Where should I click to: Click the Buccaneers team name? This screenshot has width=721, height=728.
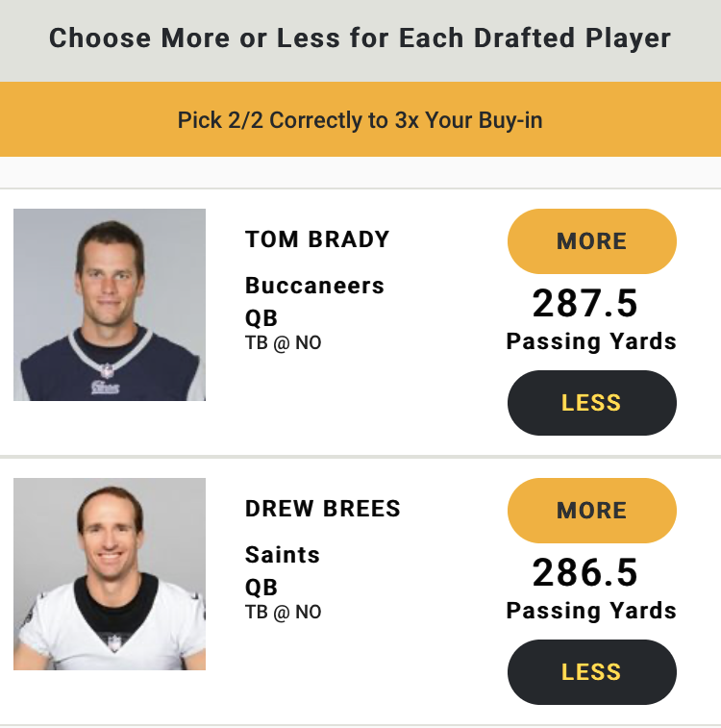314,286
